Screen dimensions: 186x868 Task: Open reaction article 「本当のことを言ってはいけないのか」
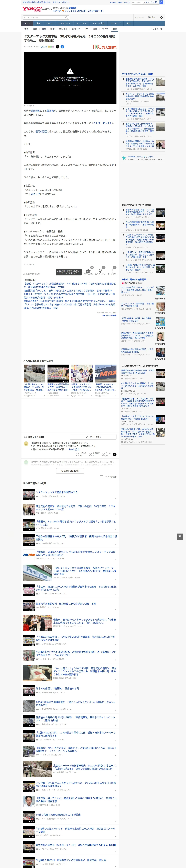[x=138, y=418]
